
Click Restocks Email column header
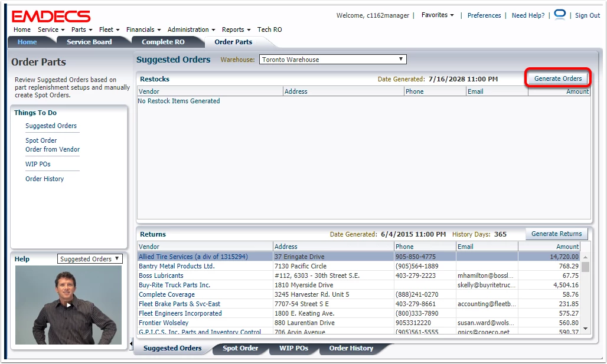coord(497,91)
